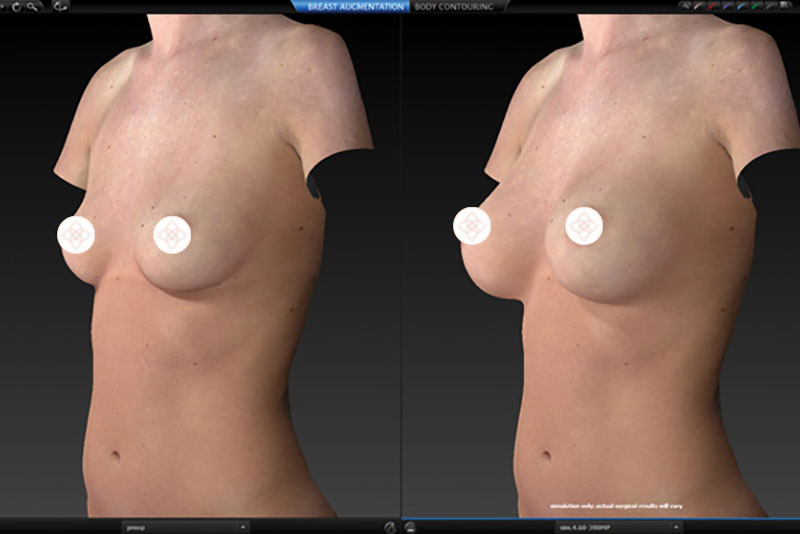Viewport: 800px width, 534px height.
Task: Switch to the Breast Augmentation tab
Action: pyautogui.click(x=350, y=6)
